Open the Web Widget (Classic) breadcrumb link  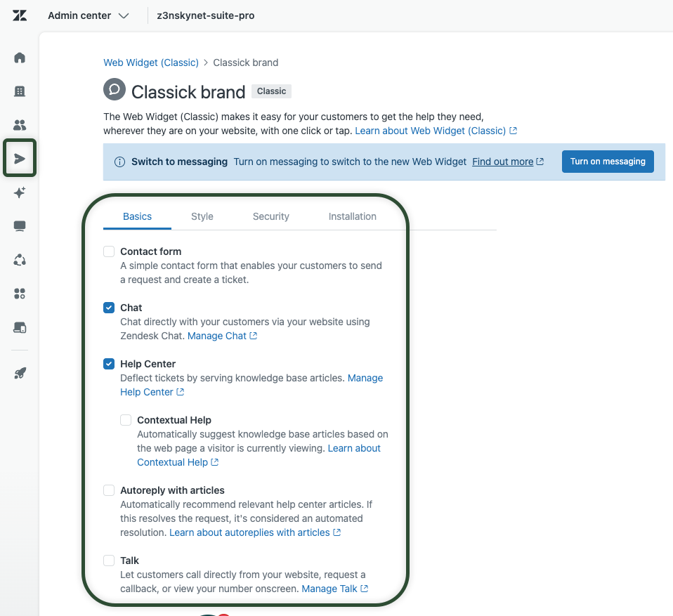(x=151, y=63)
